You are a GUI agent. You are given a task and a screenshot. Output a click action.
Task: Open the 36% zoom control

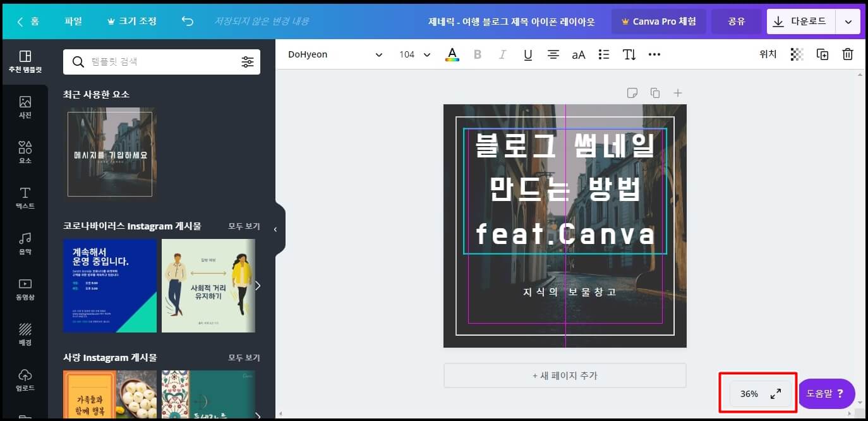(749, 394)
